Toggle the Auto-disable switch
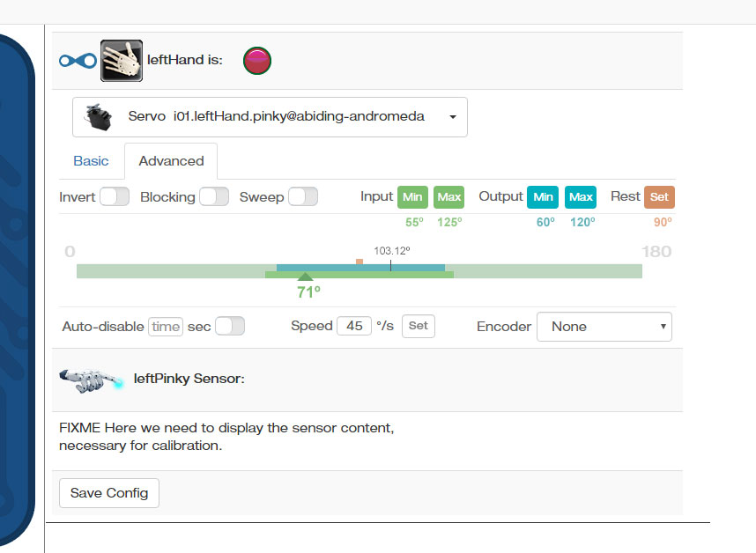Image resolution: width=756 pixels, height=553 pixels. click(x=230, y=326)
